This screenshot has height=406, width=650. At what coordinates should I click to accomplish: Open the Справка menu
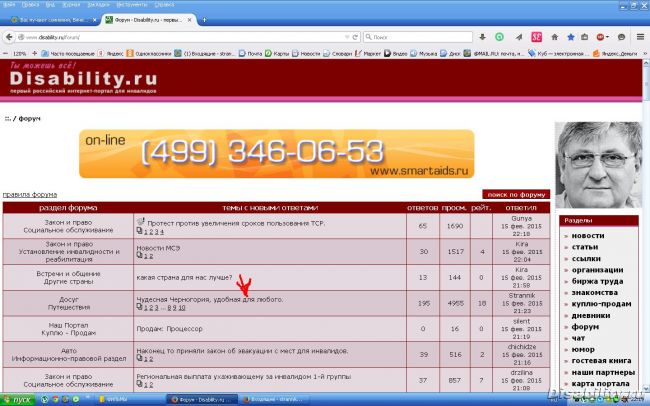[164, 5]
